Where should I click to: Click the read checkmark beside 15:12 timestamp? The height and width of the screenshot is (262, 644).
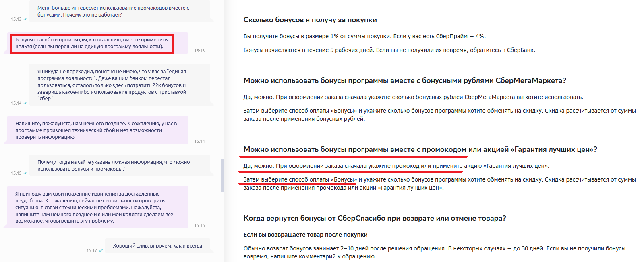[25, 19]
